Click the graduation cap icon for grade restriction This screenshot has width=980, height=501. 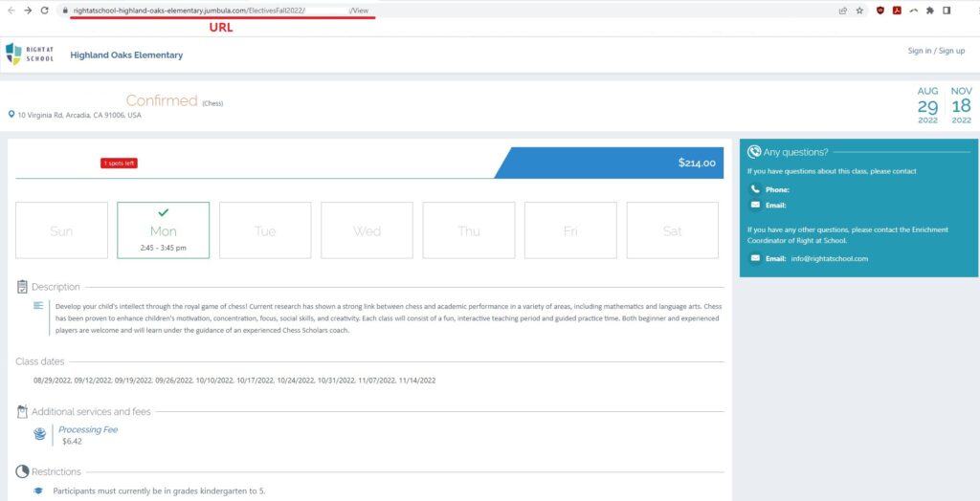(38, 490)
